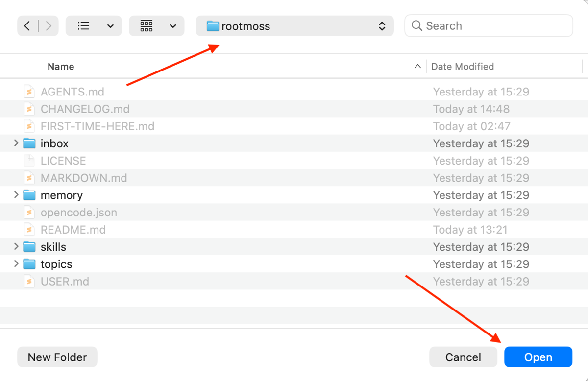Click the FIRST-TIME-HERE.md file icon

click(x=29, y=126)
